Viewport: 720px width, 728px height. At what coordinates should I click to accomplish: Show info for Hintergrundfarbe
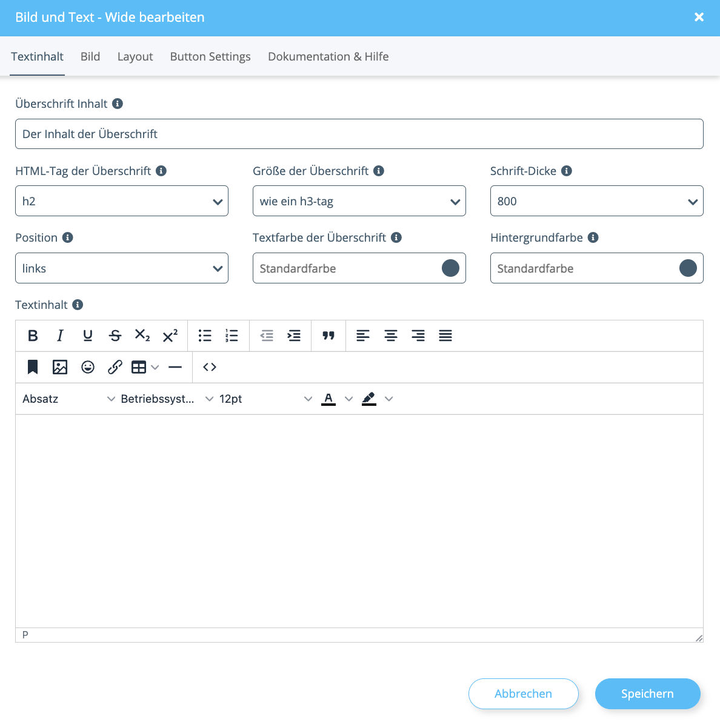click(x=593, y=237)
